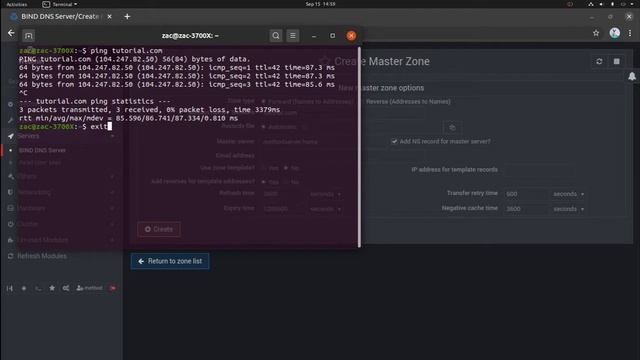Open the volume icon in system tray
Screen dimensions: 640x360
(601, 4)
